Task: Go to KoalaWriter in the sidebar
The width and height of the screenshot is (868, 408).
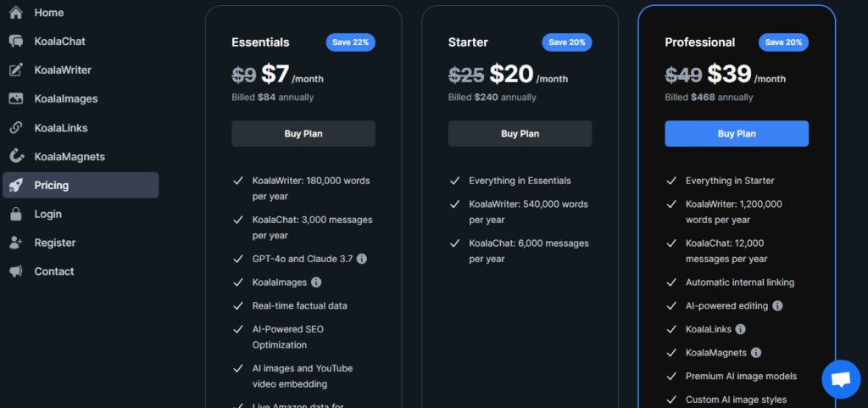Action: [63, 70]
